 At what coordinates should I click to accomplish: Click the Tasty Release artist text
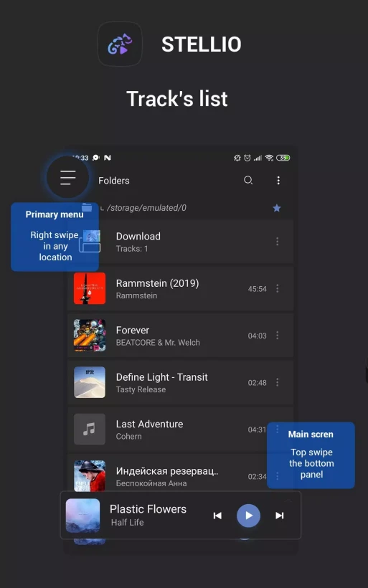[141, 389]
